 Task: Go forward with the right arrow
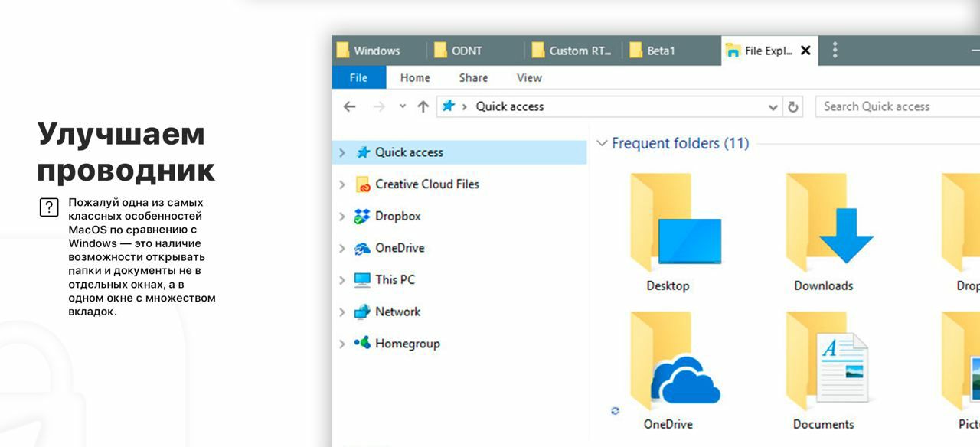(x=378, y=106)
